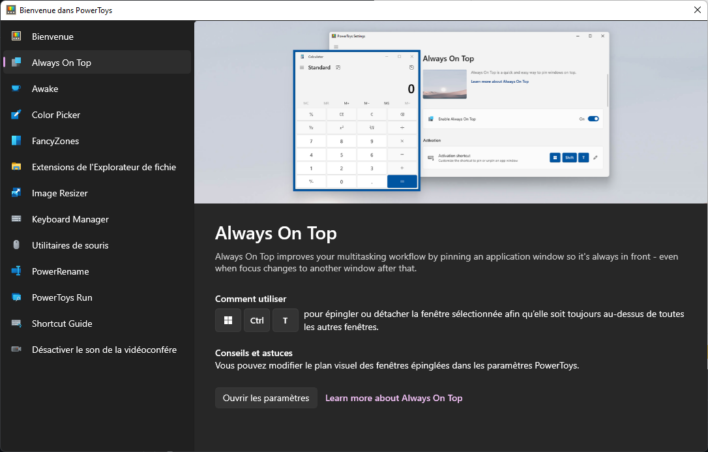Screen dimensions: 708x452
Task: Select the Awake icon in sidebar
Action: [16, 89]
